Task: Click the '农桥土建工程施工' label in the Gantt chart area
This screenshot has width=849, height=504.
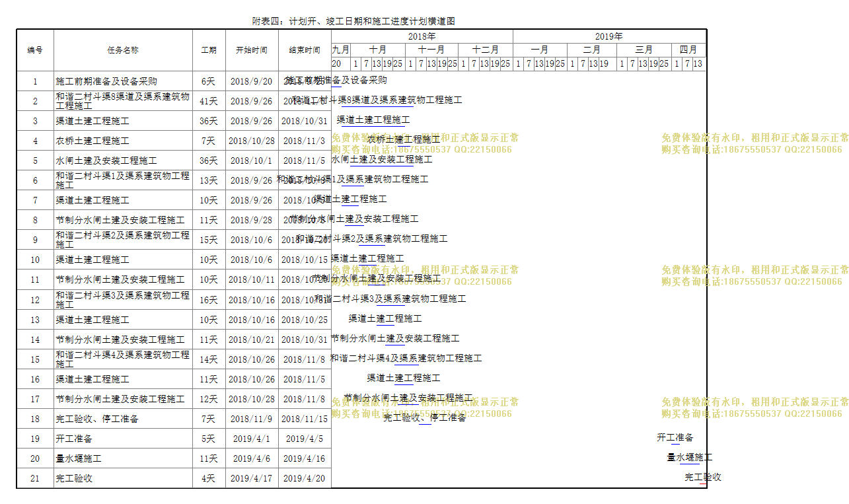Action: [x=404, y=139]
